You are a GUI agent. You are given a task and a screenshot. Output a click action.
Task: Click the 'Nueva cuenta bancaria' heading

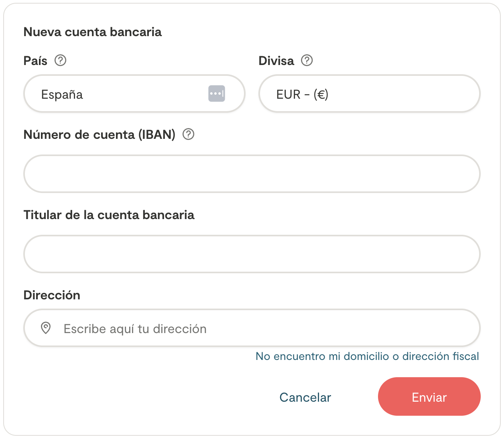pos(93,32)
